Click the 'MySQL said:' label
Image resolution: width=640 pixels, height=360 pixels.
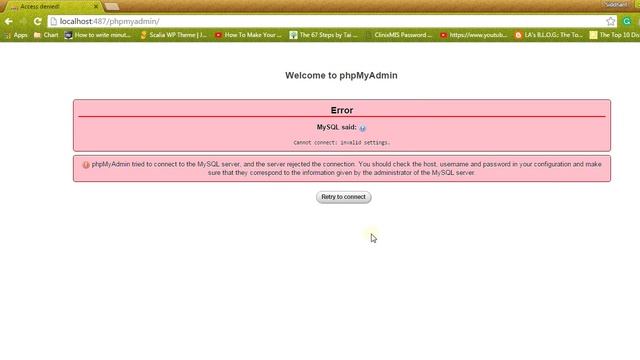(336, 127)
